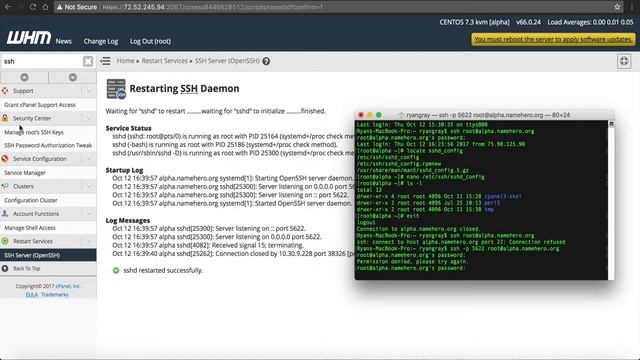The width and height of the screenshot is (640, 360).
Task: Click the SSH Server (OpenSSH) breadcrumb
Action: 227,61
